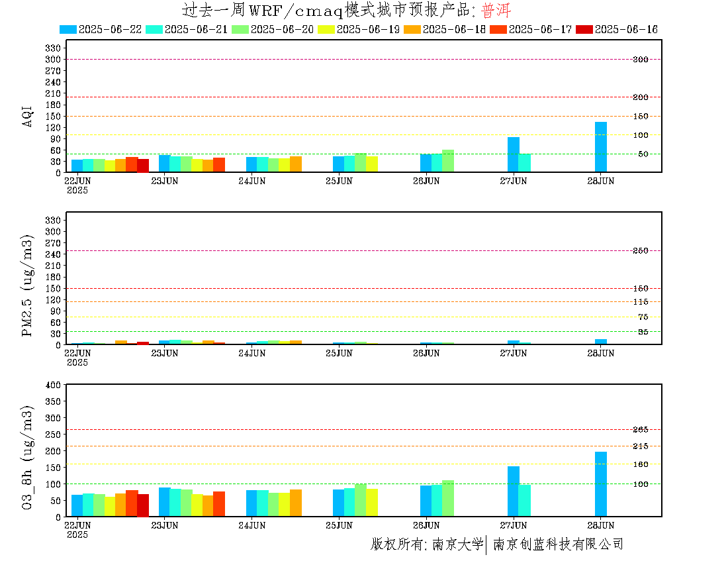The image size is (728, 563).
Task: Select legend label text 2025-06-18
Action: [454, 29]
